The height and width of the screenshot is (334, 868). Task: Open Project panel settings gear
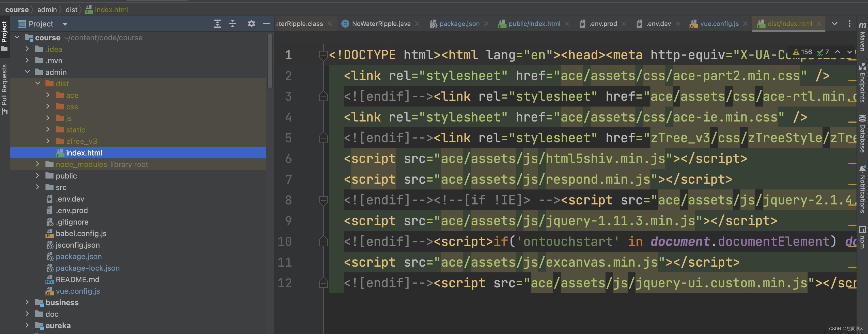pos(251,24)
